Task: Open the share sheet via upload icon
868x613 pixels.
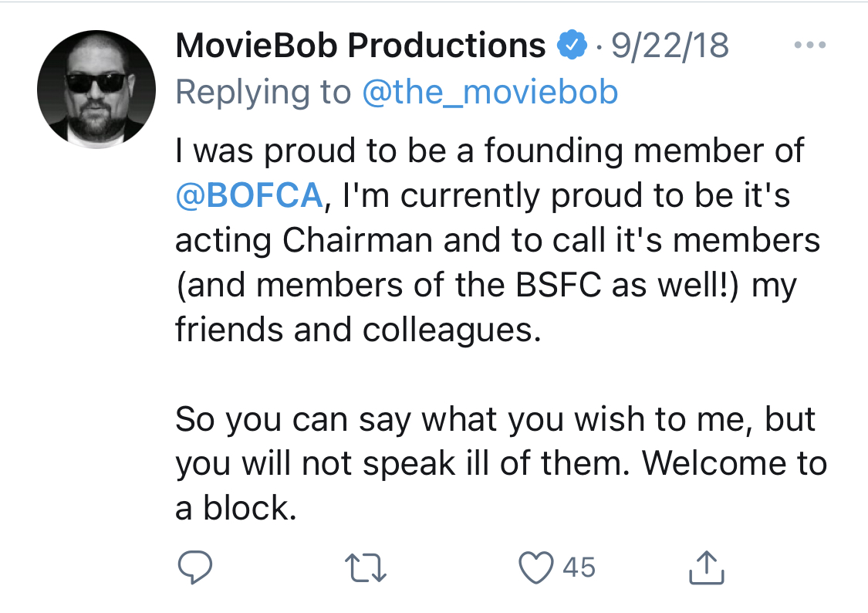Action: click(706, 567)
